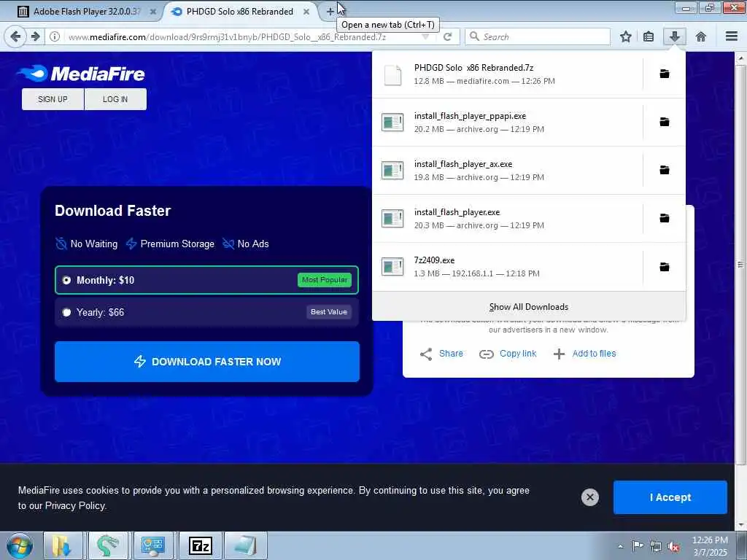The width and height of the screenshot is (747, 560).
Task: Open the Windows Start menu
Action: click(x=20, y=546)
